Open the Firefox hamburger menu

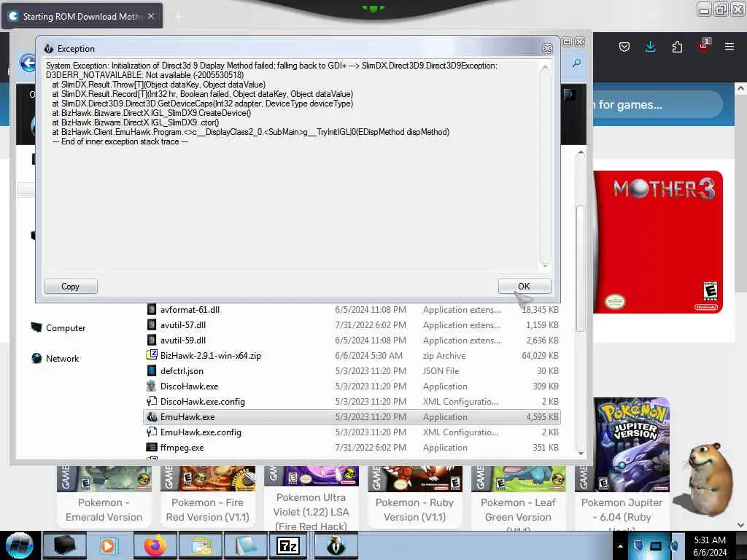pos(729,47)
